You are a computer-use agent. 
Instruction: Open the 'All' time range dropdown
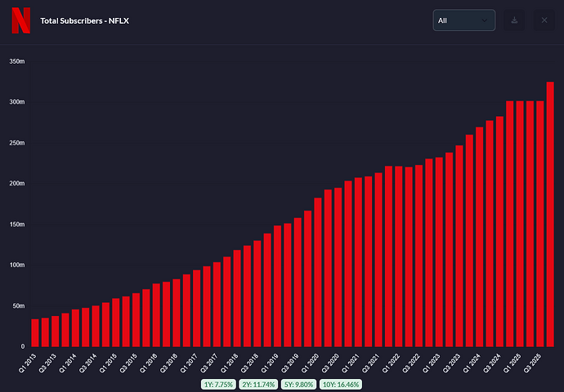click(464, 20)
